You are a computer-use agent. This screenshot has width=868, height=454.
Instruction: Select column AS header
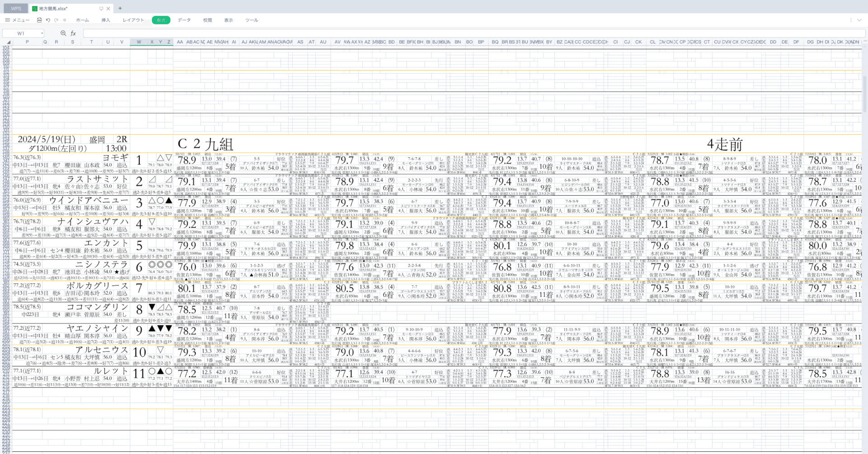pos(300,42)
